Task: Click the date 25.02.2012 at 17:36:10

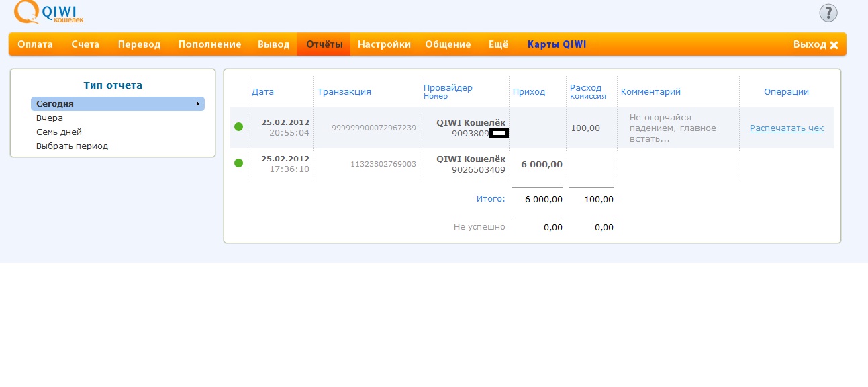Action: pyautogui.click(x=285, y=159)
